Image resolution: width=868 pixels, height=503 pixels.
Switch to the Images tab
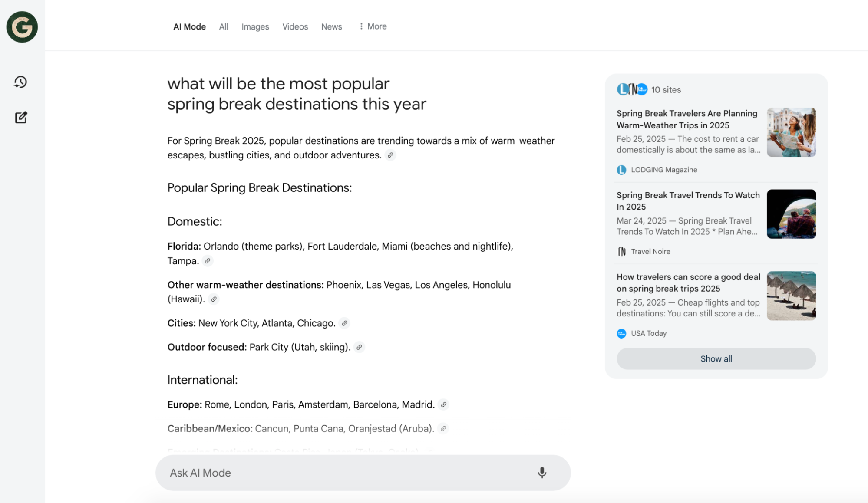coord(255,26)
